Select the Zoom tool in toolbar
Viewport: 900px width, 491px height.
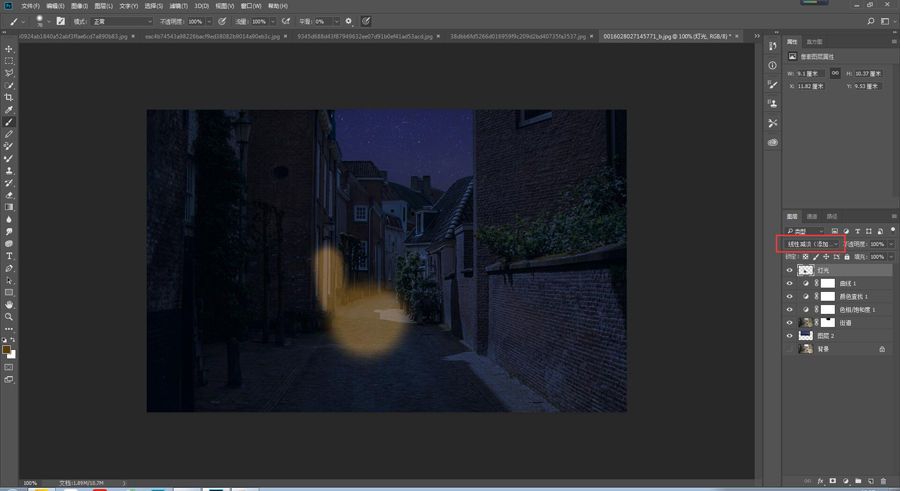(9, 316)
